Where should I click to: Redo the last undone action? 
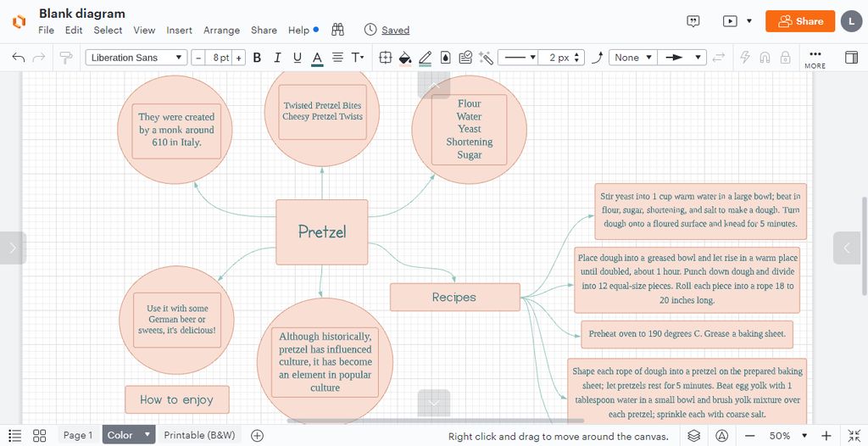click(39, 58)
